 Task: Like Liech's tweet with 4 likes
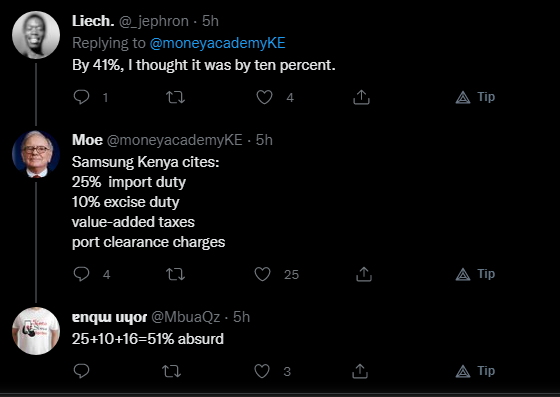pyautogui.click(x=264, y=97)
